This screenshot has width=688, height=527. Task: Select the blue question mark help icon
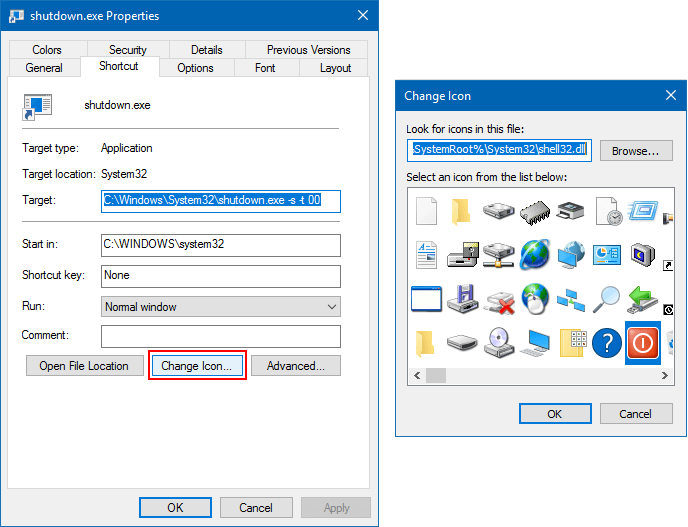pos(607,343)
